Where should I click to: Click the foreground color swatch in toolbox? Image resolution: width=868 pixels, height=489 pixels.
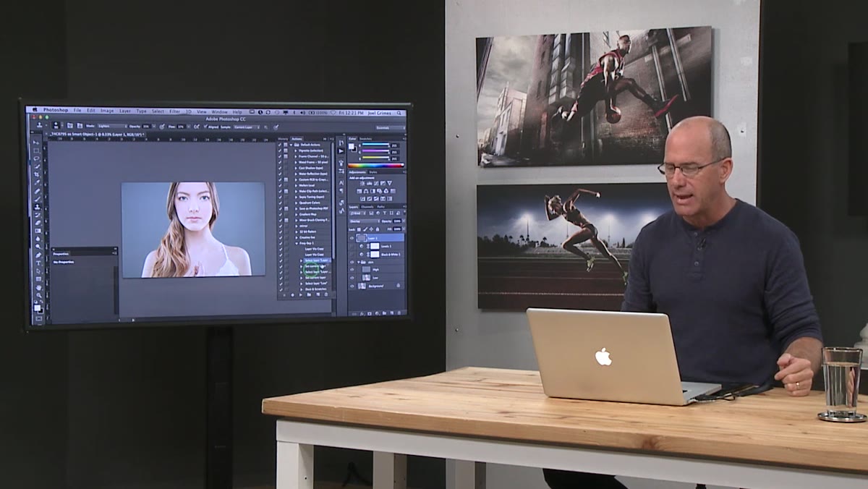37,308
